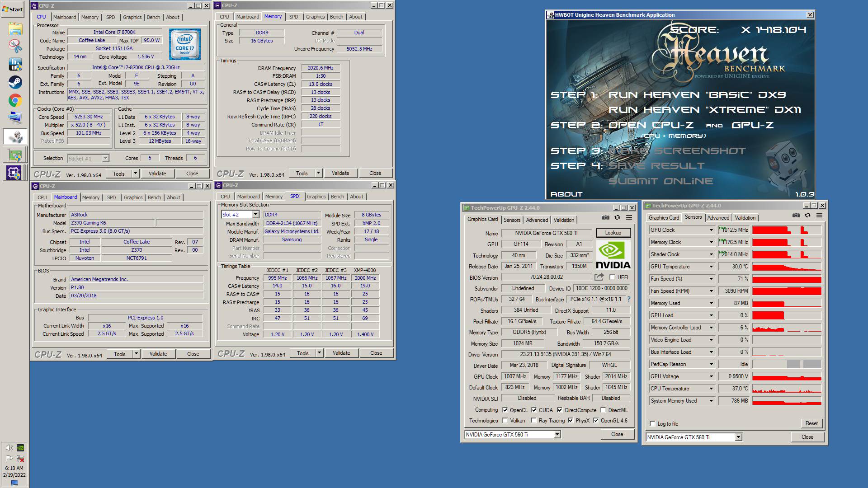Open the Slot #2 memory slot dropdown
Viewport: 868px width, 488px height.
click(x=255, y=215)
